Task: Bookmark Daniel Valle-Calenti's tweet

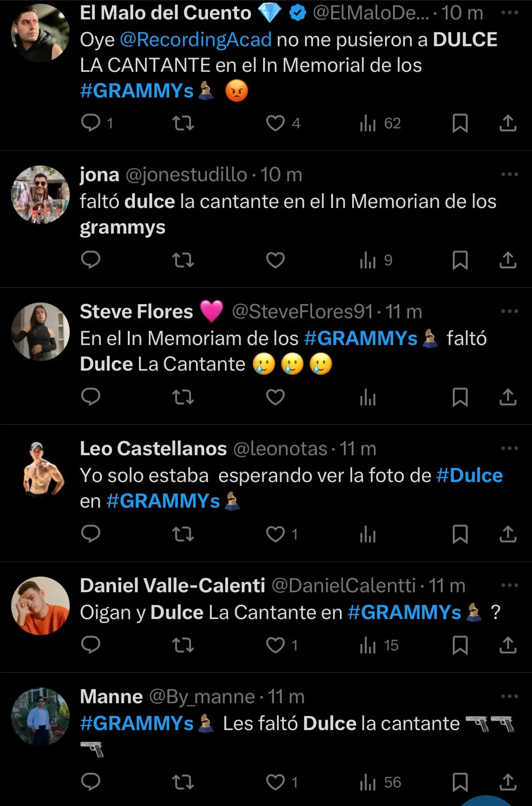Action: click(x=460, y=645)
